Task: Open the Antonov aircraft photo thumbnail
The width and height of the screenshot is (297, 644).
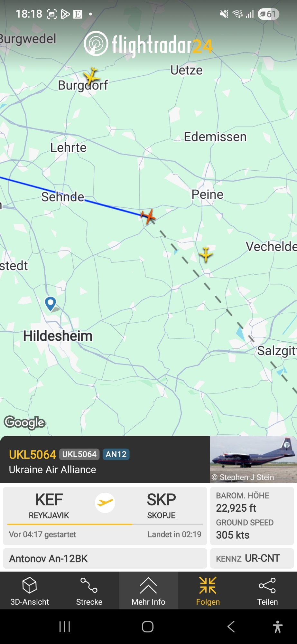Action: [x=253, y=459]
